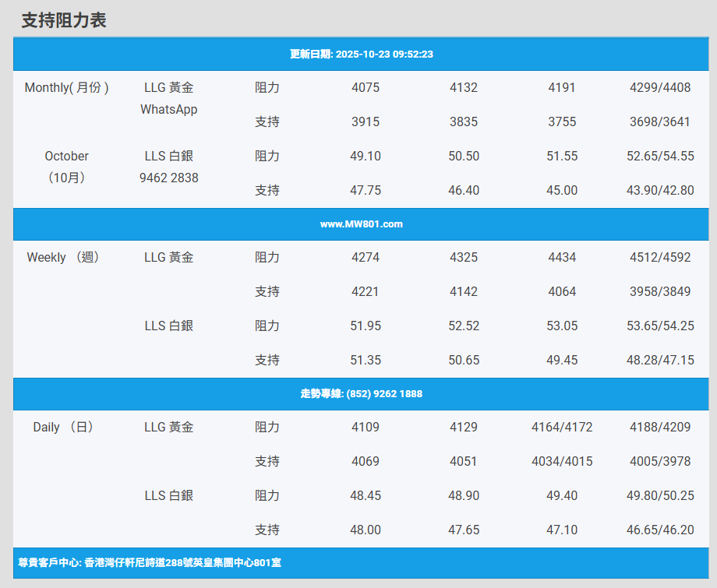Click the WhatsApp label under Monthly gold
This screenshot has width=717, height=588.
(168, 109)
